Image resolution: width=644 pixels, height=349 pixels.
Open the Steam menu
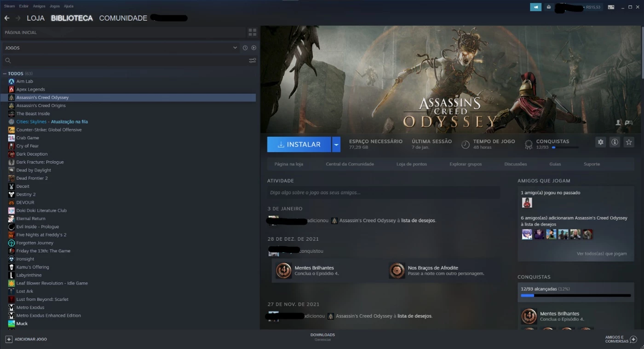[x=9, y=6]
